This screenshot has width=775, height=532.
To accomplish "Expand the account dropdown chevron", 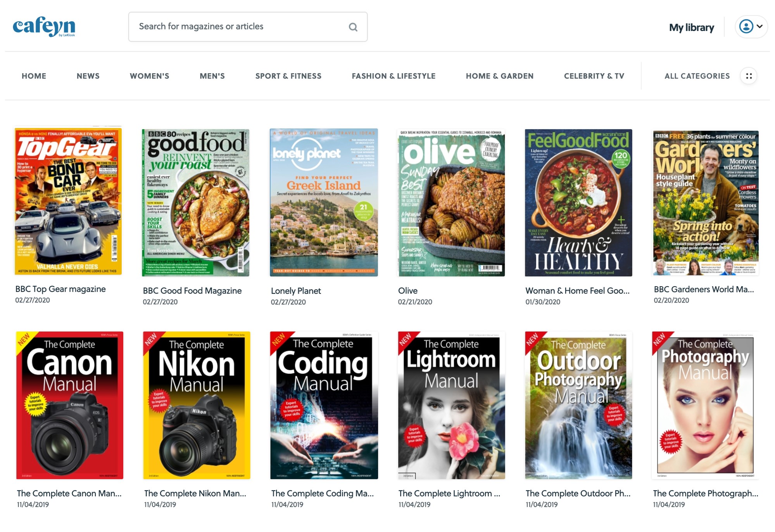I will pyautogui.click(x=759, y=26).
